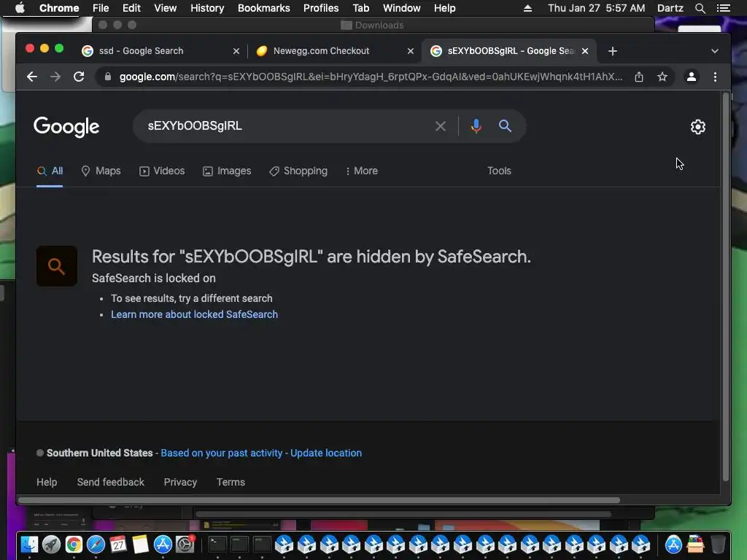Click Update location link
The width and height of the screenshot is (747, 560).
(326, 453)
